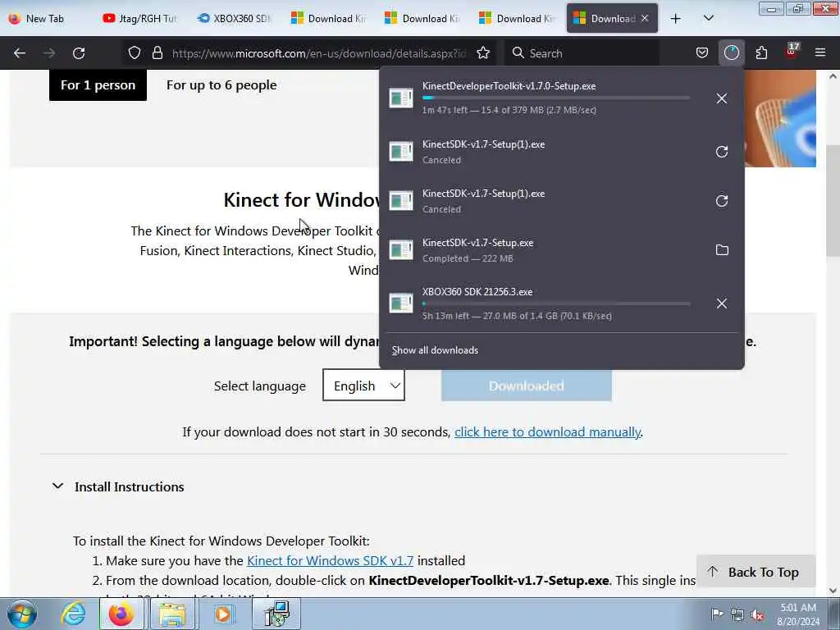Click the scrollbar down arrow
Image resolution: width=840 pixels, height=630 pixels.
click(833, 591)
